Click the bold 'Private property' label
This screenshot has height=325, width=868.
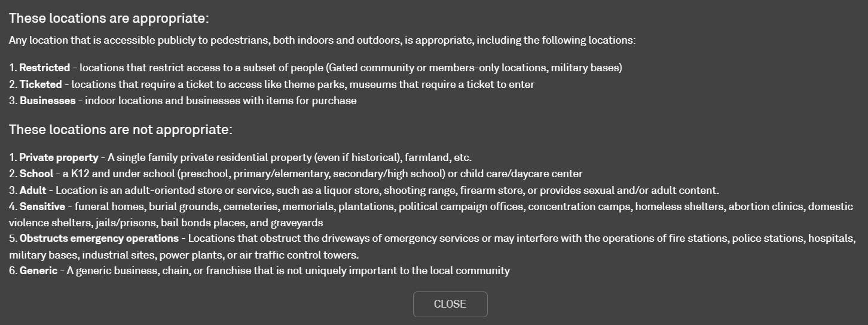click(x=59, y=157)
